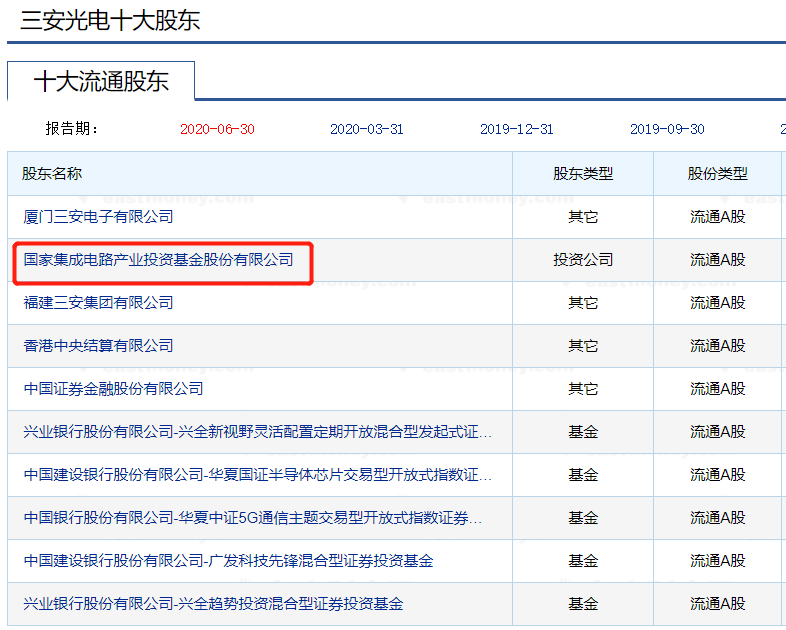
Task: Open the 兴全新视野灵活配置 fund link
Action: pos(258,432)
